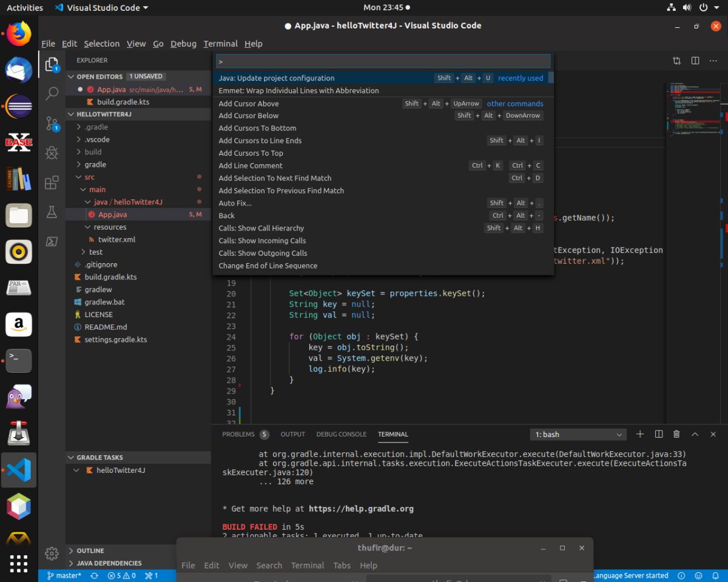This screenshot has height=582, width=728.
Task: Click the command palette input field
Action: point(383,61)
